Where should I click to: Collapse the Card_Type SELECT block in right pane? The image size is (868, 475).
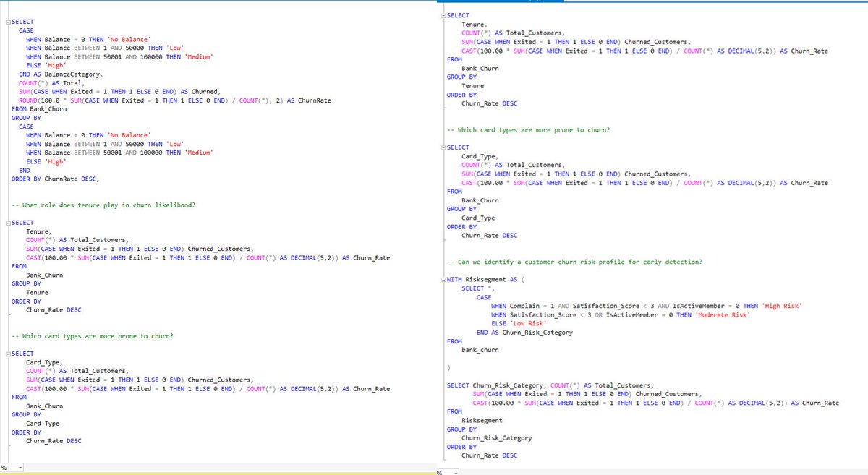click(443, 147)
